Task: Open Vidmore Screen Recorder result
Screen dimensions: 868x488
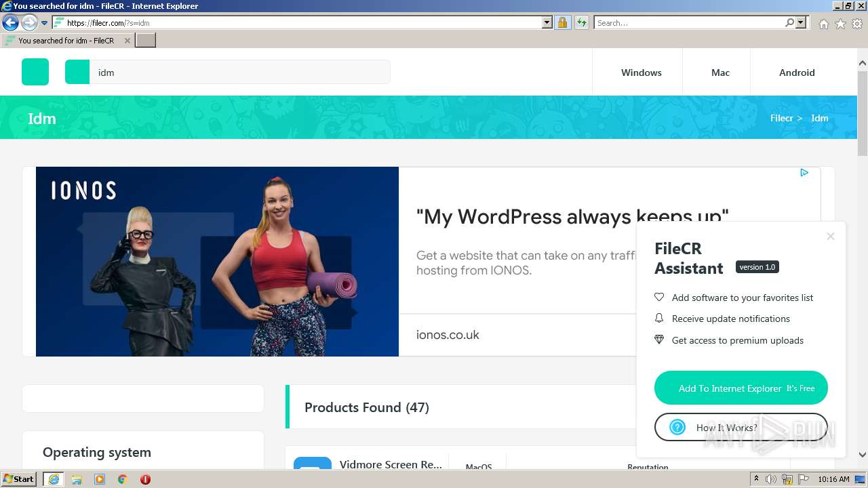Action: pyautogui.click(x=391, y=465)
